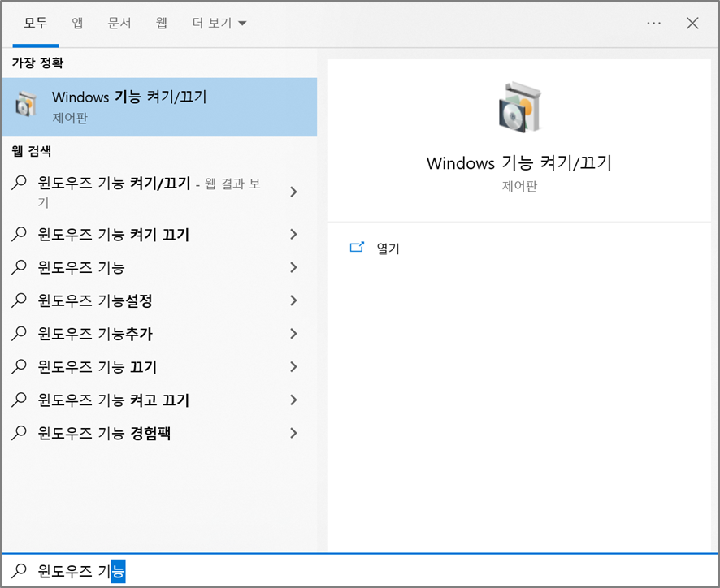Expand arrow next to 윈도우즈 기능추가
720x588 pixels.
tap(294, 333)
